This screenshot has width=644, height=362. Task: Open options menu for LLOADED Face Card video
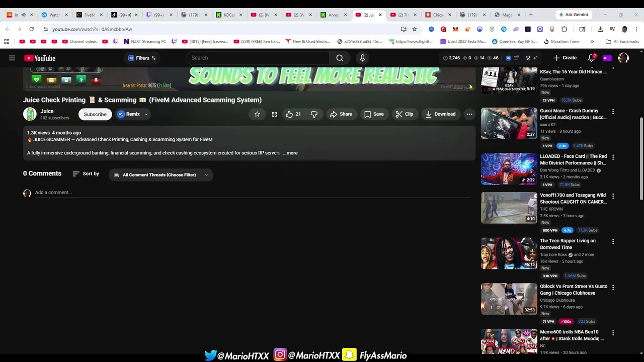pyautogui.click(x=613, y=157)
